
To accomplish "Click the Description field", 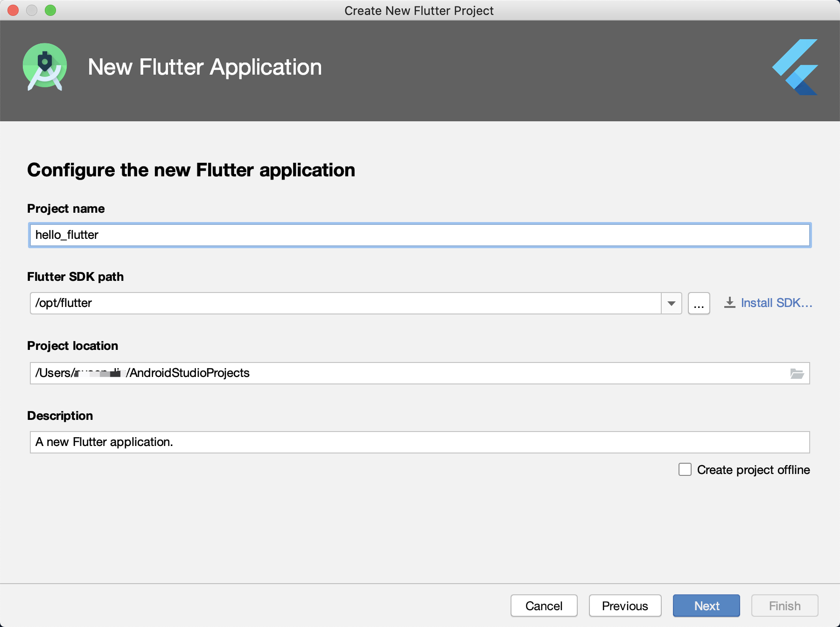I will tap(420, 442).
